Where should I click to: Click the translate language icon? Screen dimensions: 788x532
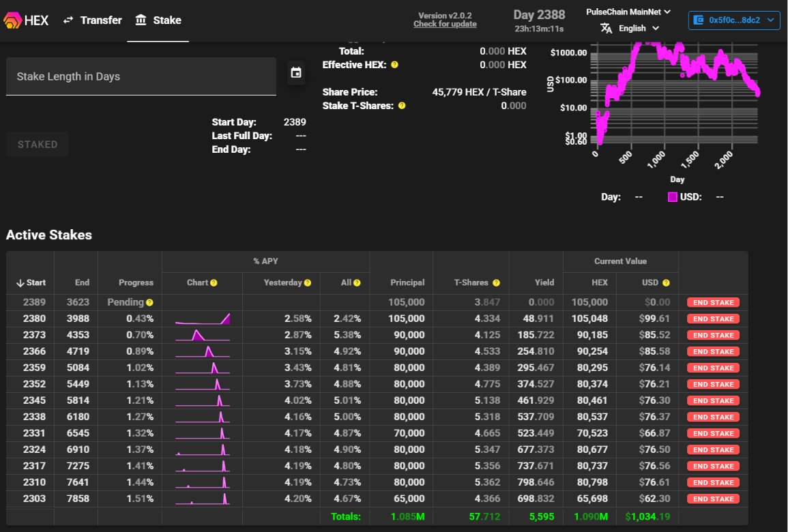coord(606,28)
